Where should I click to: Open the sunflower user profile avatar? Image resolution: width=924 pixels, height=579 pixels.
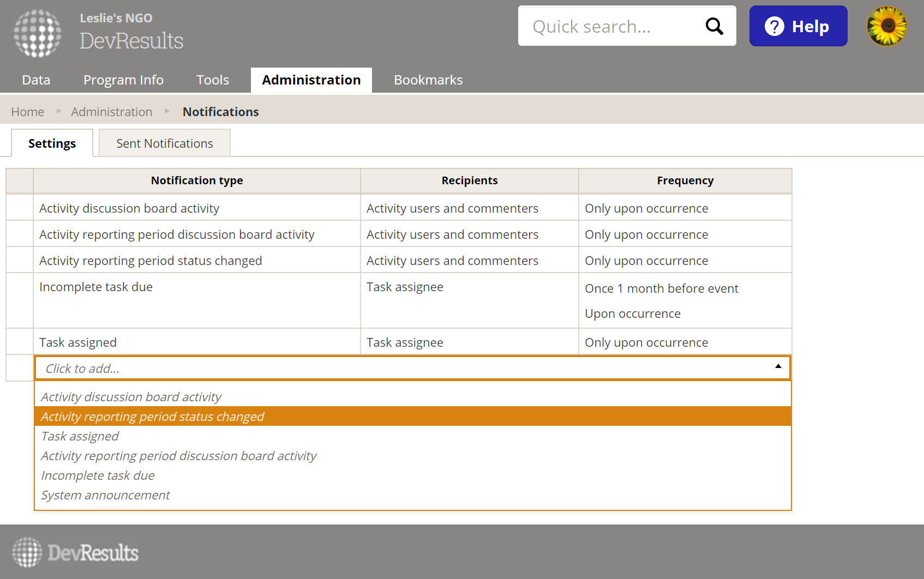coord(886,26)
